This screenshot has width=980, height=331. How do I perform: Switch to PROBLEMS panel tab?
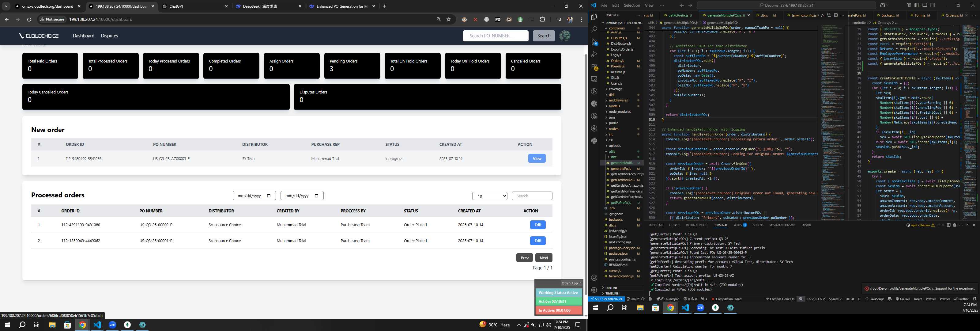tap(656, 225)
